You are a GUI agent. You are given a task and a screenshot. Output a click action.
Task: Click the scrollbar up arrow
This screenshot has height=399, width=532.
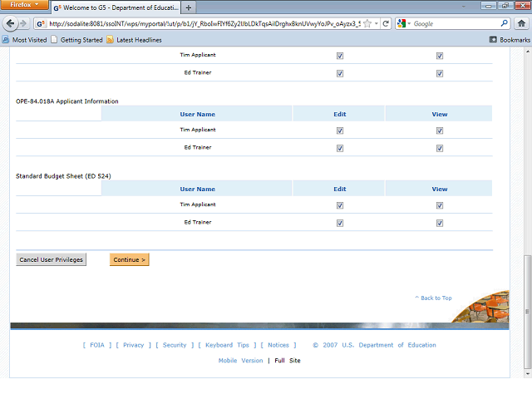point(527,52)
